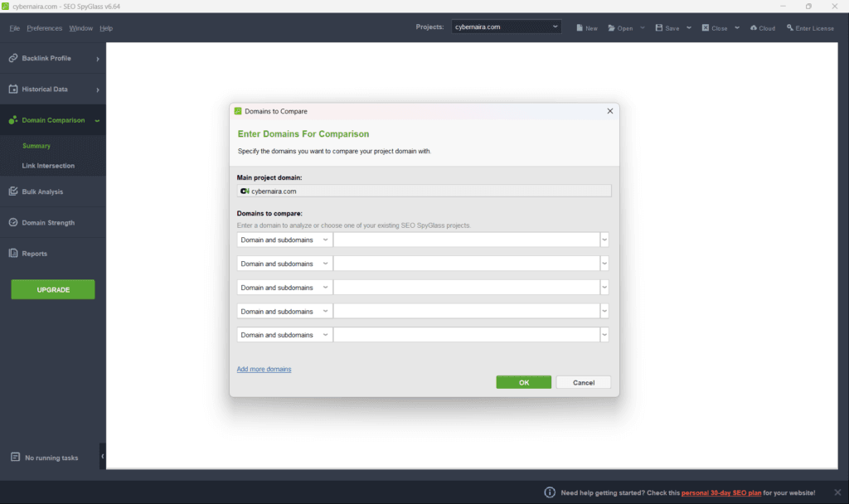This screenshot has width=849, height=504.
Task: Click the third domain input field
Action: point(466,287)
